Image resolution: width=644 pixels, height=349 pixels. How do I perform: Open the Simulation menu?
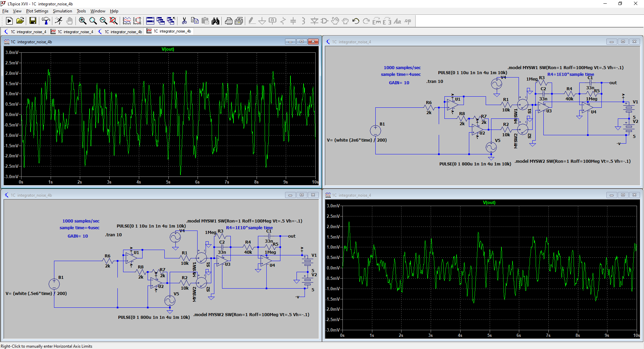point(62,11)
